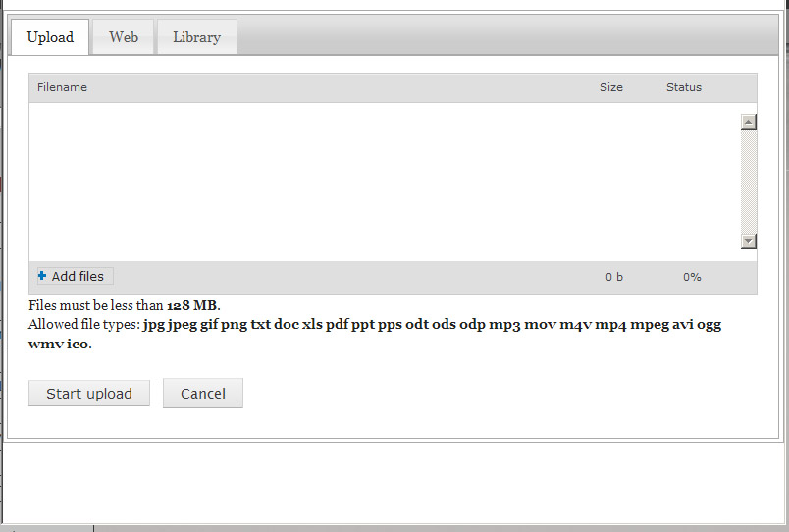Click inside the empty file list area
This screenshot has width=789, height=532.
click(x=383, y=182)
